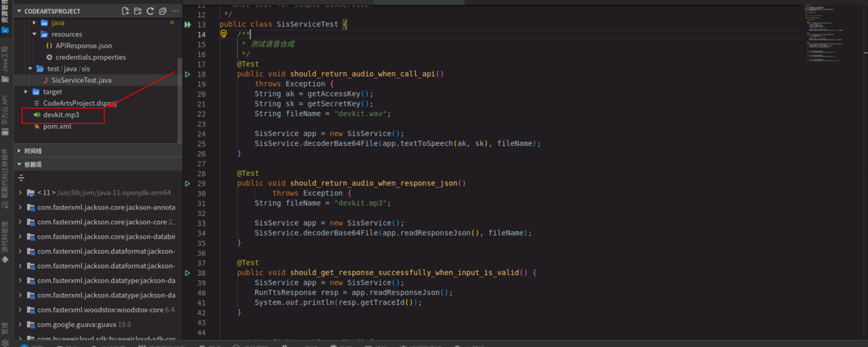
Task: Click the explorer panel vertical scrollbar
Action: coord(180,100)
